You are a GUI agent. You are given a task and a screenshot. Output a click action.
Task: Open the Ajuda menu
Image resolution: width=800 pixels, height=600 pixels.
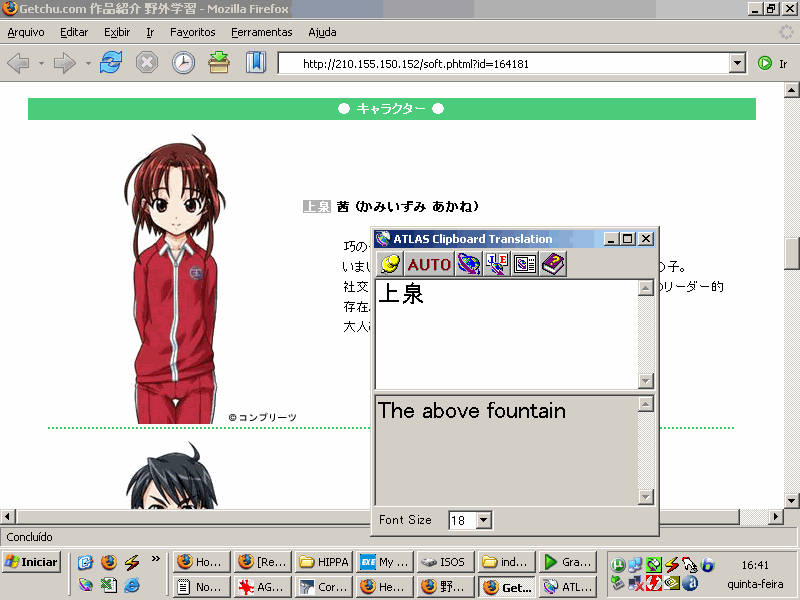click(322, 33)
